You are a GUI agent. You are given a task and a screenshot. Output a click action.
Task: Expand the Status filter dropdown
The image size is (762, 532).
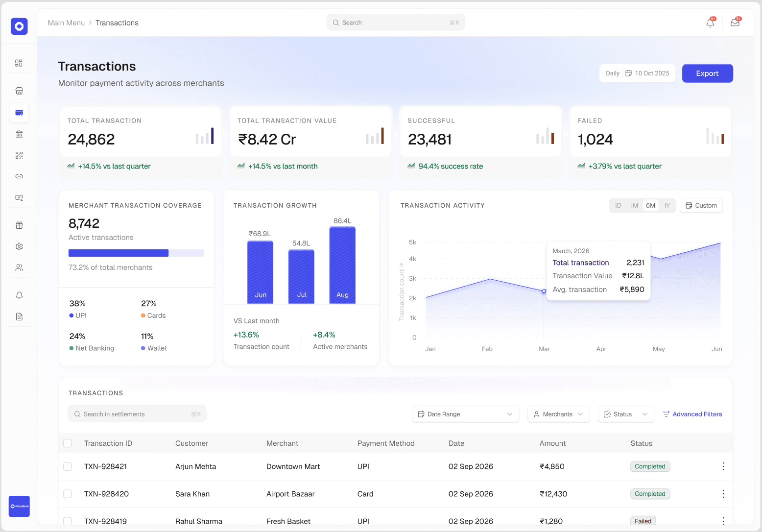[626, 414]
